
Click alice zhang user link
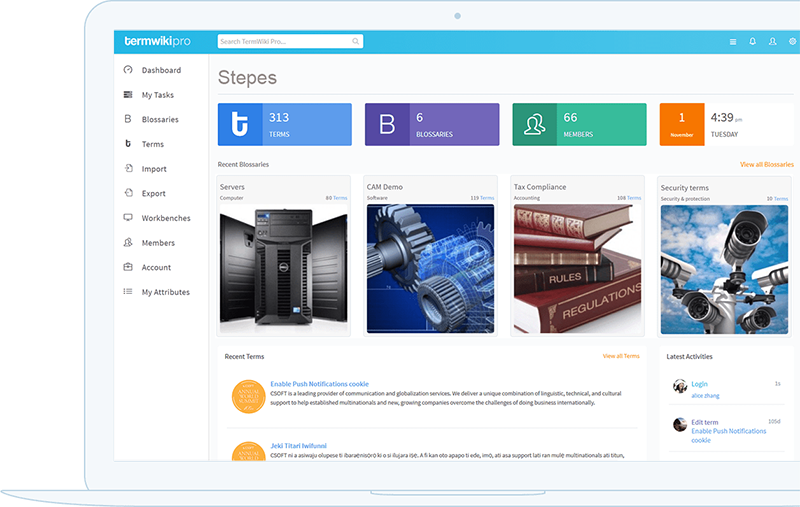point(705,395)
